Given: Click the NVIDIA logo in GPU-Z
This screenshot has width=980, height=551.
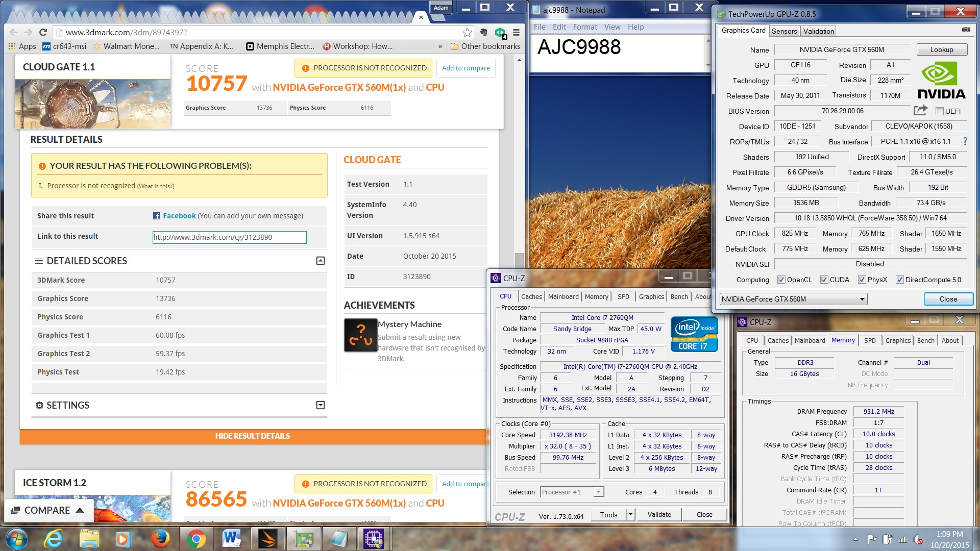Looking at the screenshot, I should (942, 81).
